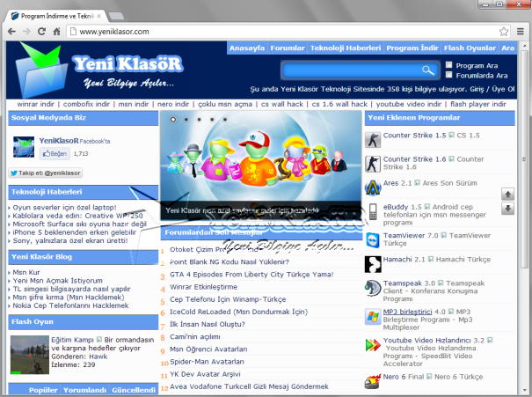Click the Hamachi program icon

pyautogui.click(x=372, y=265)
